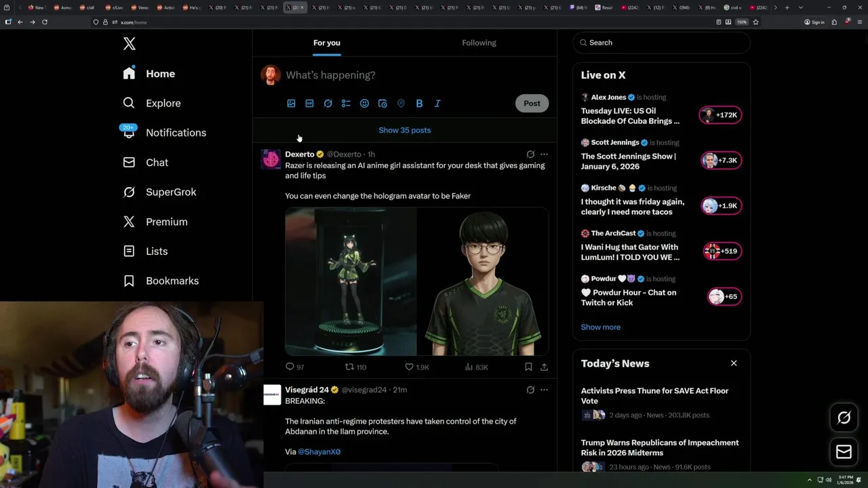
Task: Reply to the Dexerto post
Action: coord(295,367)
